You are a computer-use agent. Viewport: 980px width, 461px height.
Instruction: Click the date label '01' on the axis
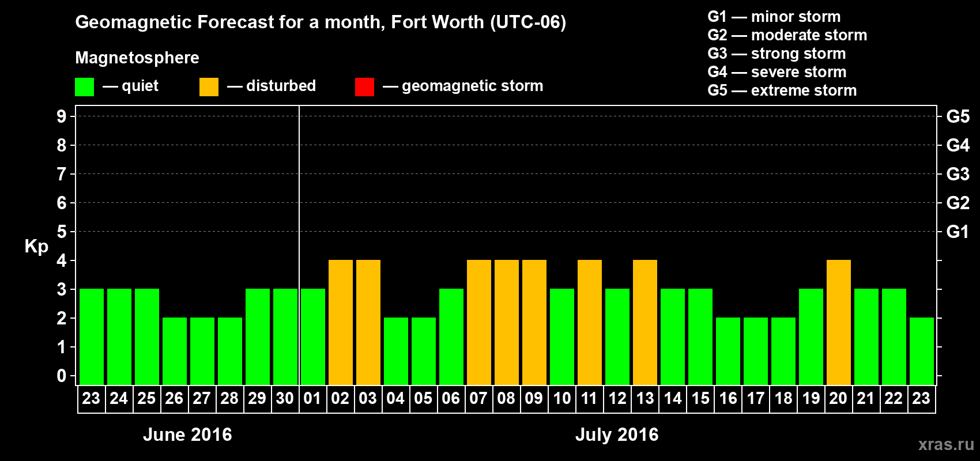(x=312, y=398)
